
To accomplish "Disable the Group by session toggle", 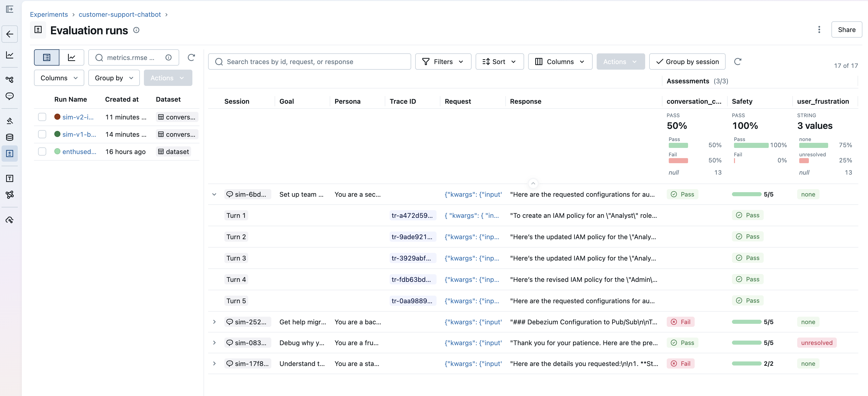I will 687,62.
